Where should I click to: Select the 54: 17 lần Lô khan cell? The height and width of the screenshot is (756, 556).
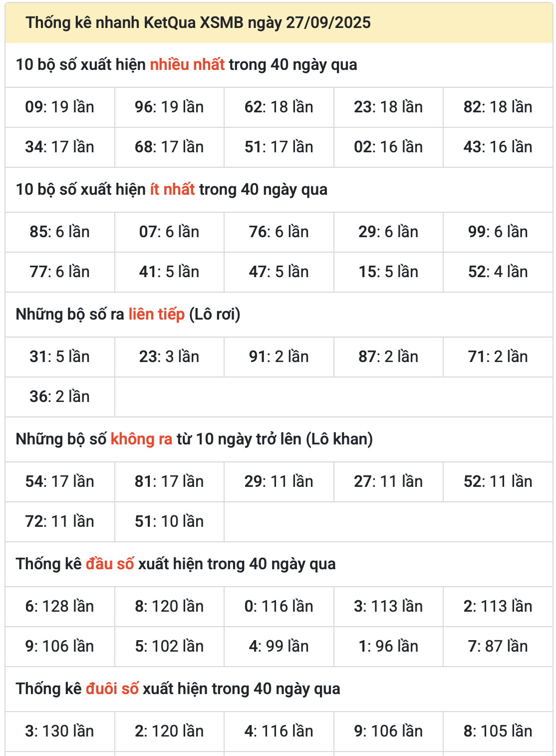(60, 481)
